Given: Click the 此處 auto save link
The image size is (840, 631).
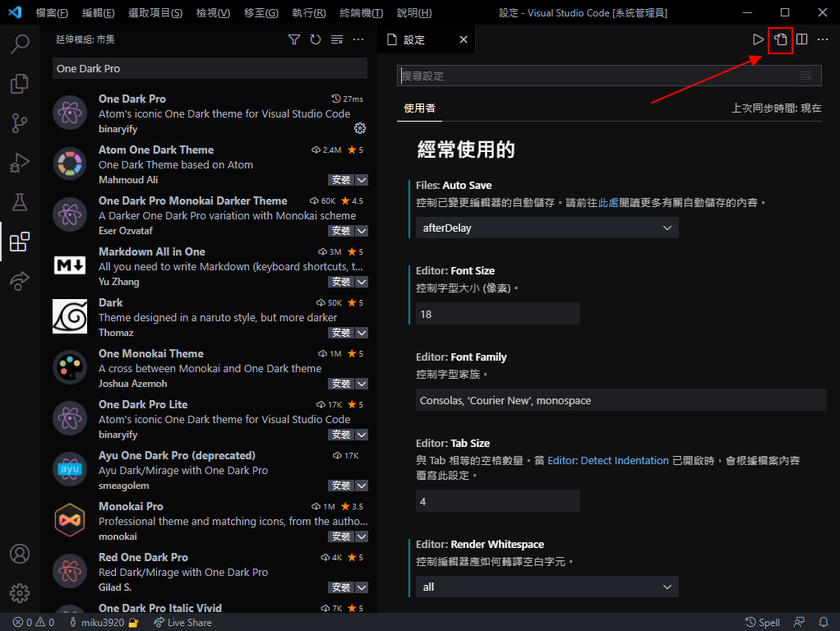Looking at the screenshot, I should (608, 202).
